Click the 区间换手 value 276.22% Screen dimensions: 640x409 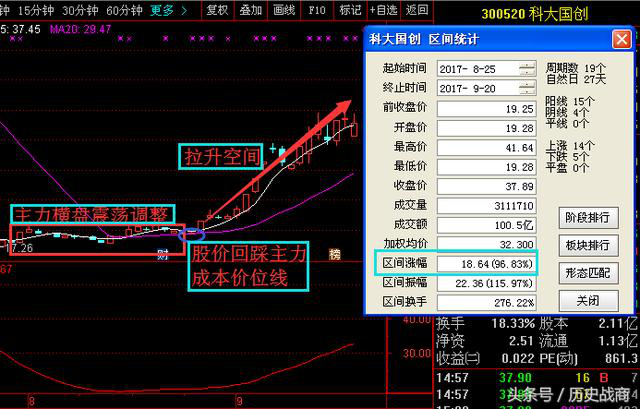[487, 303]
